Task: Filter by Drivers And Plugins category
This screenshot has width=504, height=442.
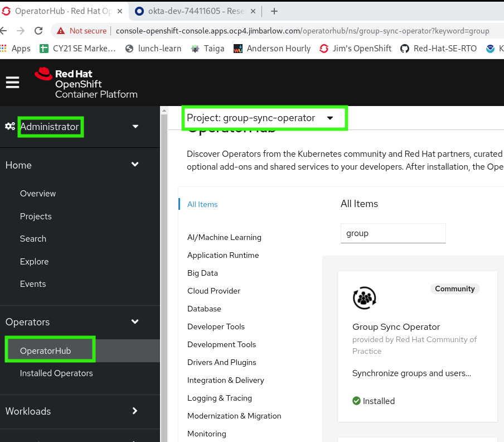Action: coord(222,362)
